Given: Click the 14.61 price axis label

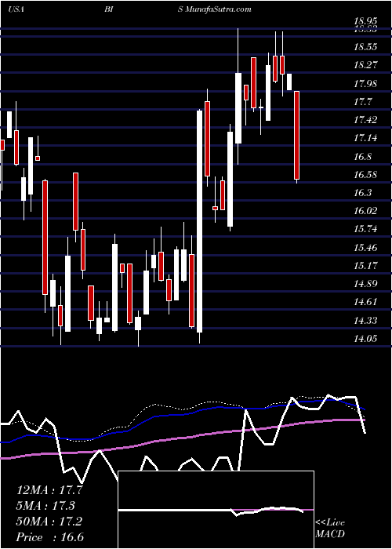Looking at the screenshot, I should 365,302.
